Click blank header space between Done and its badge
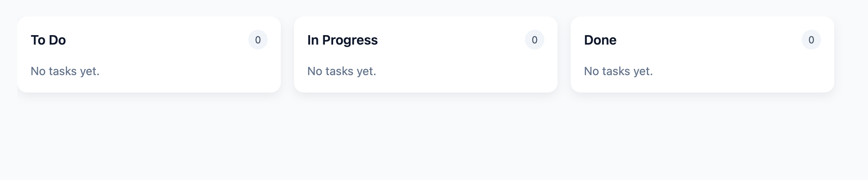The height and width of the screenshot is (180, 868). pyautogui.click(x=708, y=40)
